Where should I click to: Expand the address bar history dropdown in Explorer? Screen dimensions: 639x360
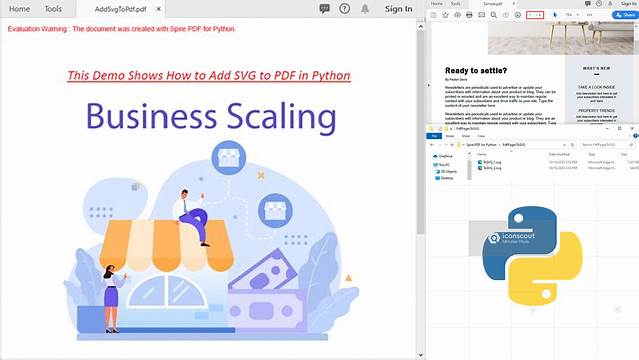pos(564,145)
